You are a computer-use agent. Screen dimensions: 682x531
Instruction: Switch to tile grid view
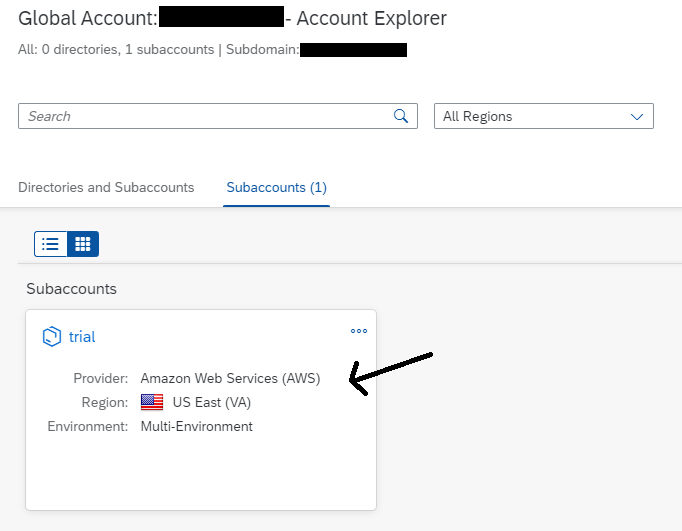[x=83, y=244]
